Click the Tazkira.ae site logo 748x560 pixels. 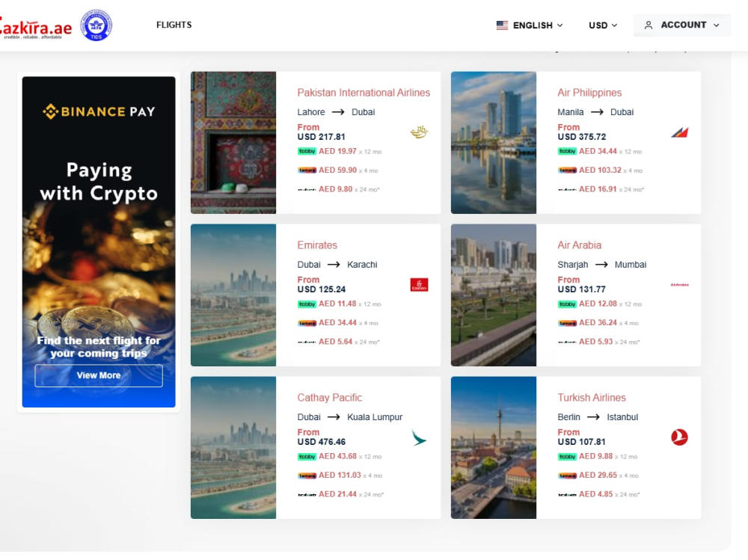click(x=35, y=28)
